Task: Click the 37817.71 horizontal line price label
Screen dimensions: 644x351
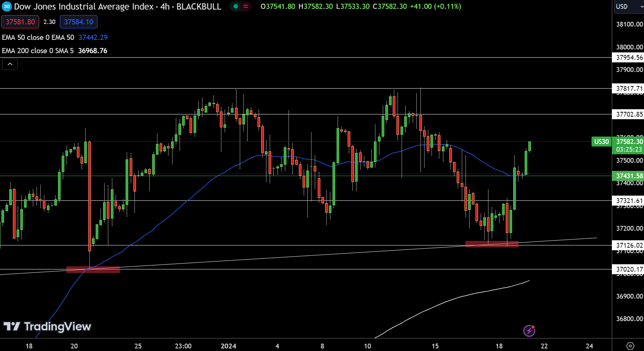Action: pyautogui.click(x=628, y=89)
